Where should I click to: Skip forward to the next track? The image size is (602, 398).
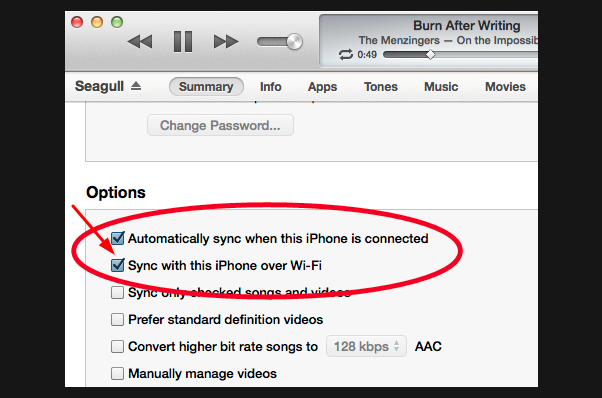point(226,41)
